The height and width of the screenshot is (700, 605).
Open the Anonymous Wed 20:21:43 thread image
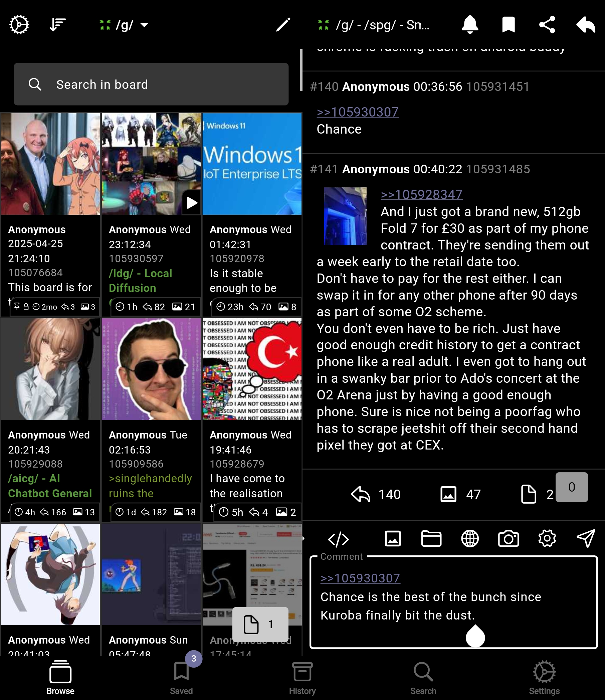(x=50, y=369)
